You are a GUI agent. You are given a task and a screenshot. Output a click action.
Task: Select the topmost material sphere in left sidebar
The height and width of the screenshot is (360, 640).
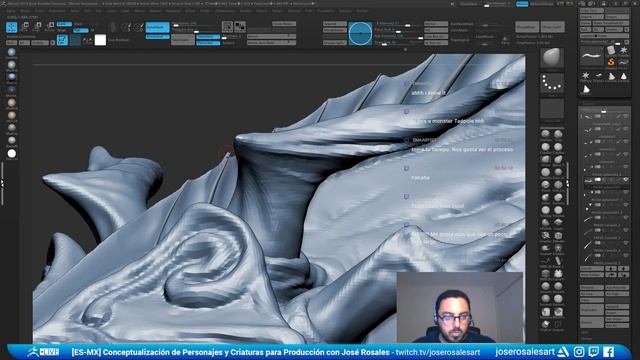(11, 52)
